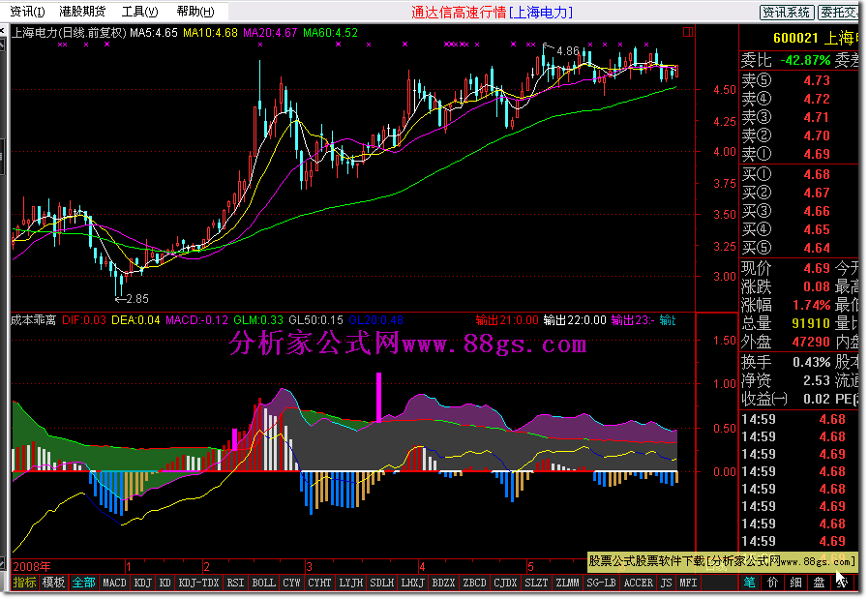Image resolution: width=868 pixels, height=599 pixels.
Task: Switch indicator to ACCER
Action: click(x=639, y=583)
